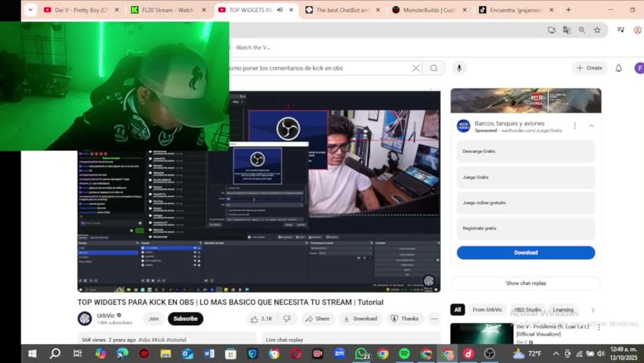Select the Learning filter chip
Image resolution: width=644 pixels, height=363 pixels.
563,310
